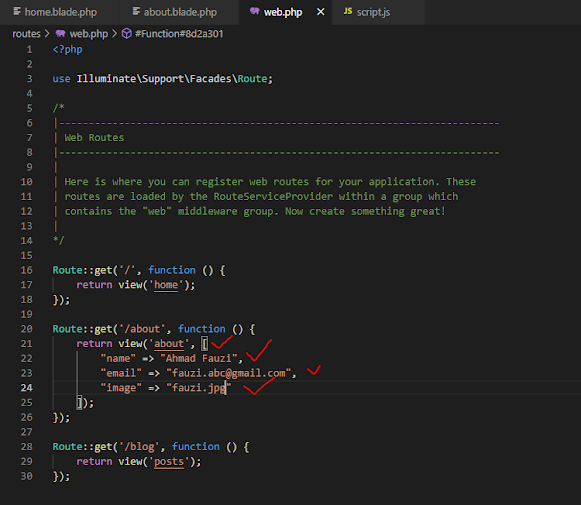Image resolution: width=581 pixels, height=505 pixels.
Task: Open the about.blade.php tab
Action: click(x=179, y=12)
